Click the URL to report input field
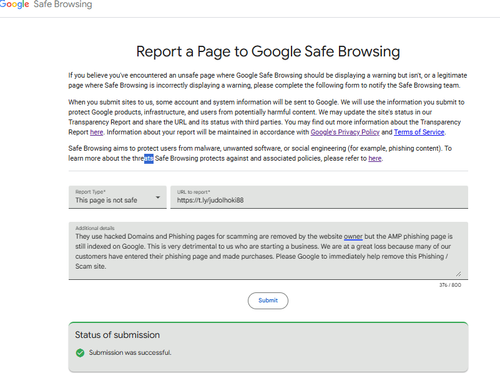Screen dimensions: 500x385 [319, 197]
